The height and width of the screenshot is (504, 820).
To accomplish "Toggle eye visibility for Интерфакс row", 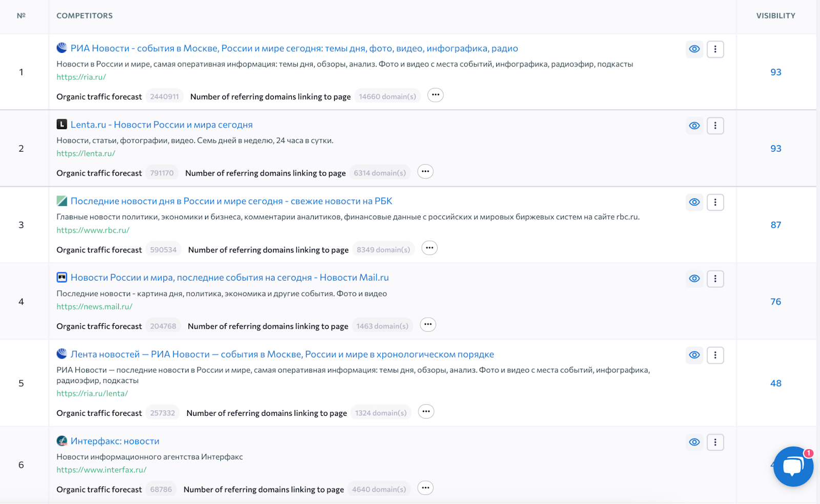I will coord(694,442).
